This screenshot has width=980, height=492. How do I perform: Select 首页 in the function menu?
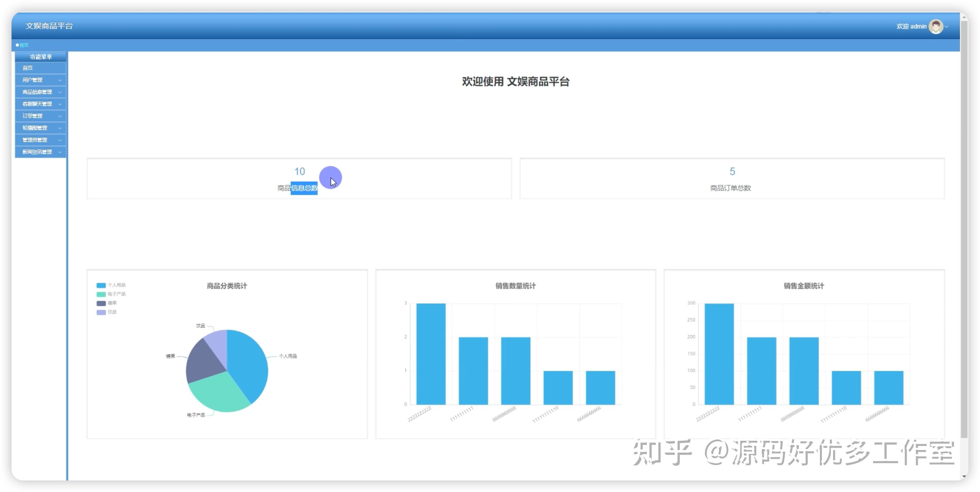tap(28, 68)
